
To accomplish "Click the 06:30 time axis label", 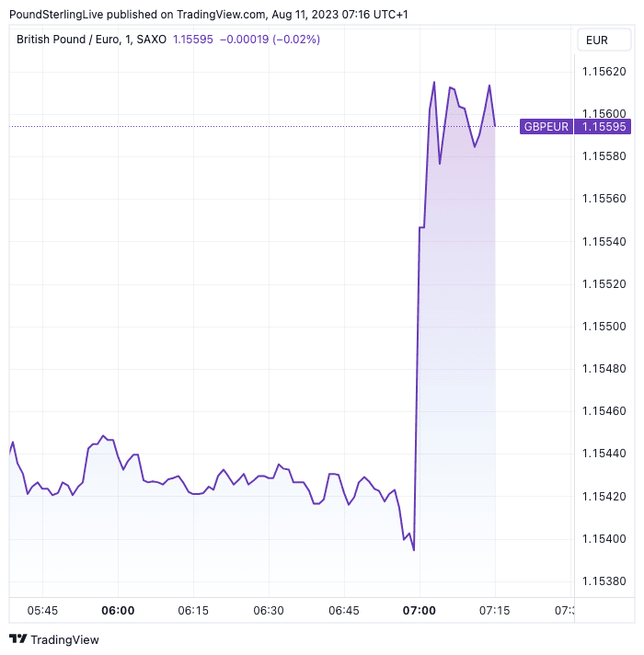I will pyautogui.click(x=269, y=610).
